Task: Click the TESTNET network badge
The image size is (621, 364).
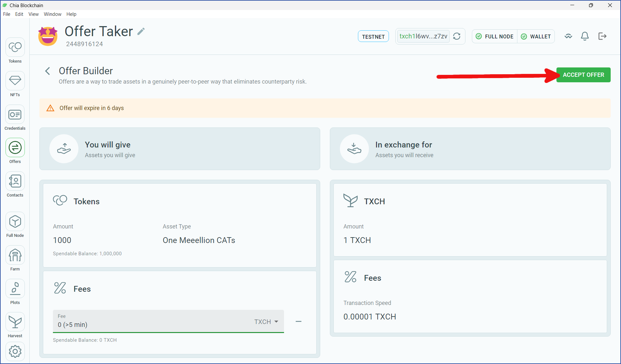Action: (x=373, y=36)
